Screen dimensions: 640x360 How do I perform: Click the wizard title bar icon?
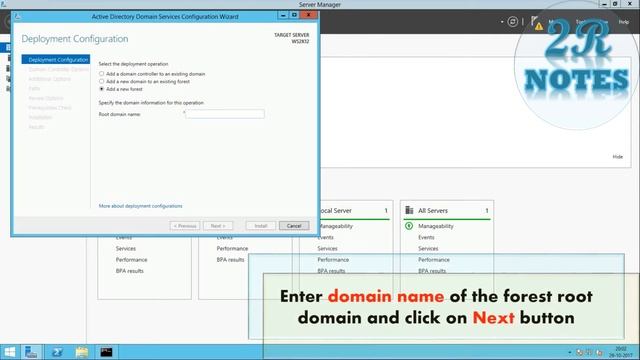(x=18, y=17)
